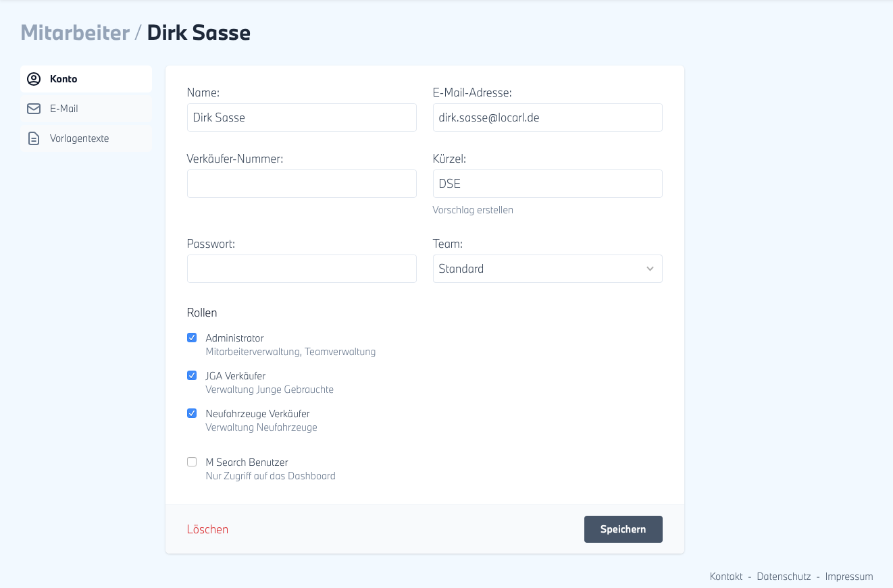Image resolution: width=893 pixels, height=588 pixels.
Task: Focus the Name input field
Action: coord(301,117)
